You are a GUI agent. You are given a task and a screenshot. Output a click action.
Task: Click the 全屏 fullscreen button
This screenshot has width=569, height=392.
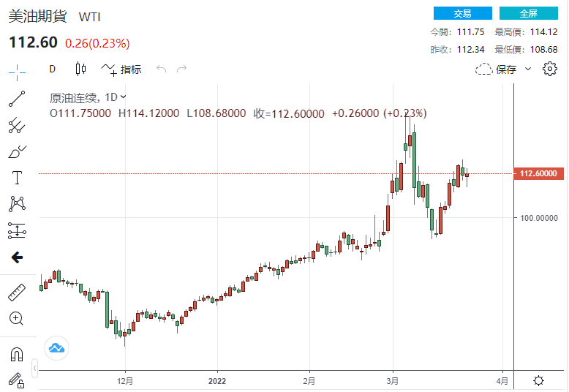[x=528, y=13]
